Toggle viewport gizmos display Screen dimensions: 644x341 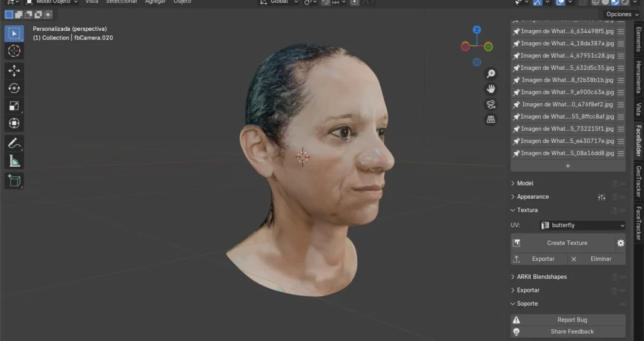537,2
